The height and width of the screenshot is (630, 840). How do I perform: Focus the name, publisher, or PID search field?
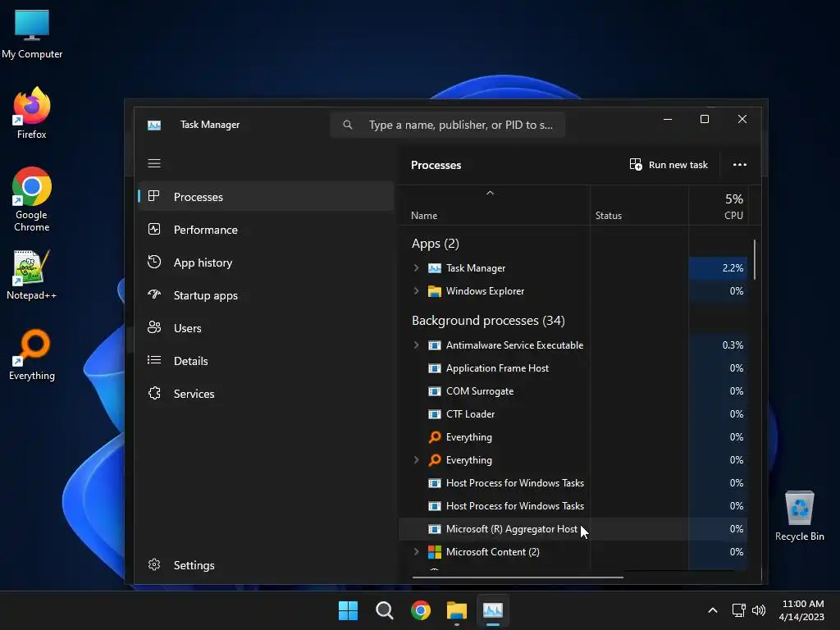click(x=448, y=125)
